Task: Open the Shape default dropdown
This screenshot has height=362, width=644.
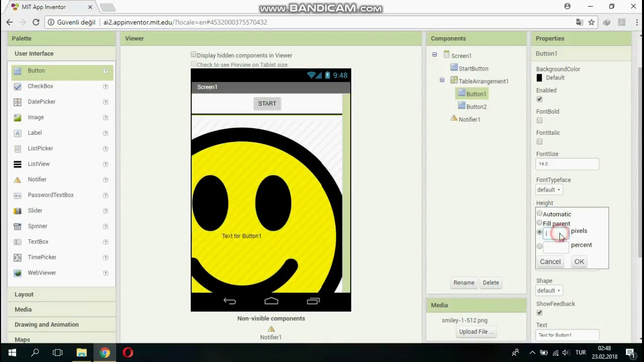Action: coord(548,291)
